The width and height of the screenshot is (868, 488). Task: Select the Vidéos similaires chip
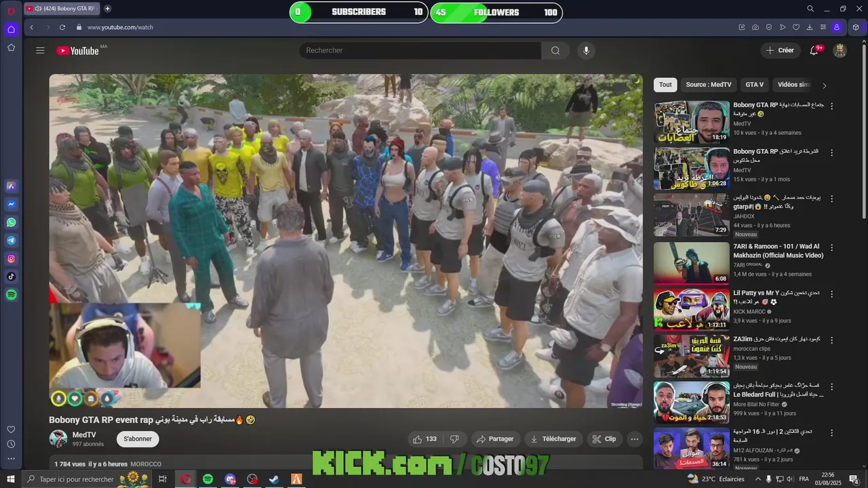(793, 85)
